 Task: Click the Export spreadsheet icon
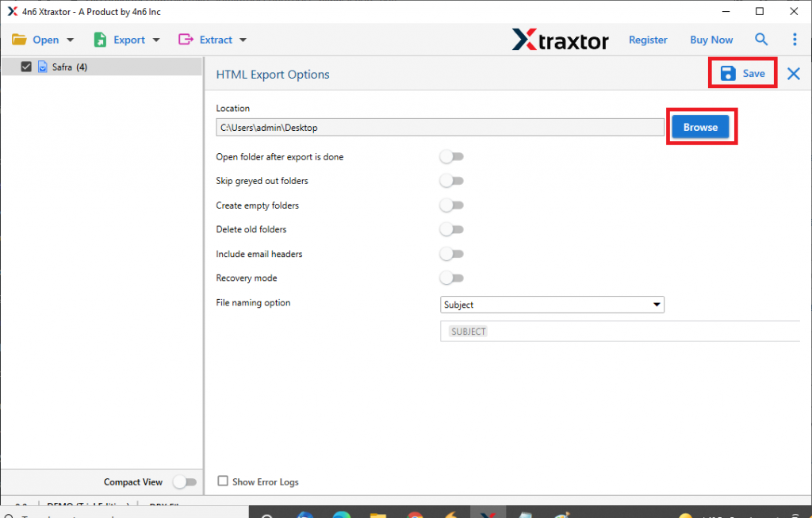click(x=100, y=39)
